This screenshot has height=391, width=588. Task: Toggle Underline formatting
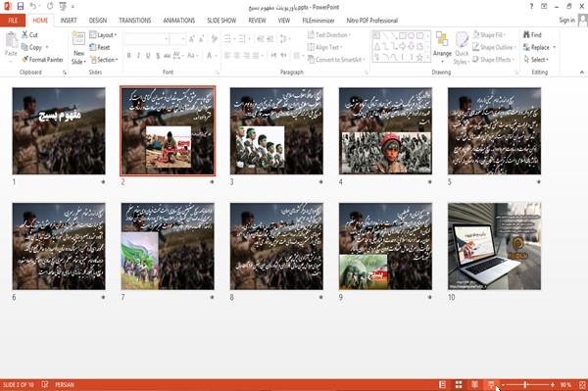point(148,56)
